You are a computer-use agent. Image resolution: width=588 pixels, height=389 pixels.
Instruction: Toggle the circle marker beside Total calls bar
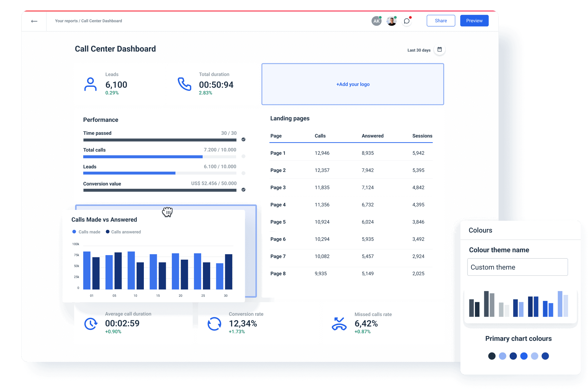(243, 157)
